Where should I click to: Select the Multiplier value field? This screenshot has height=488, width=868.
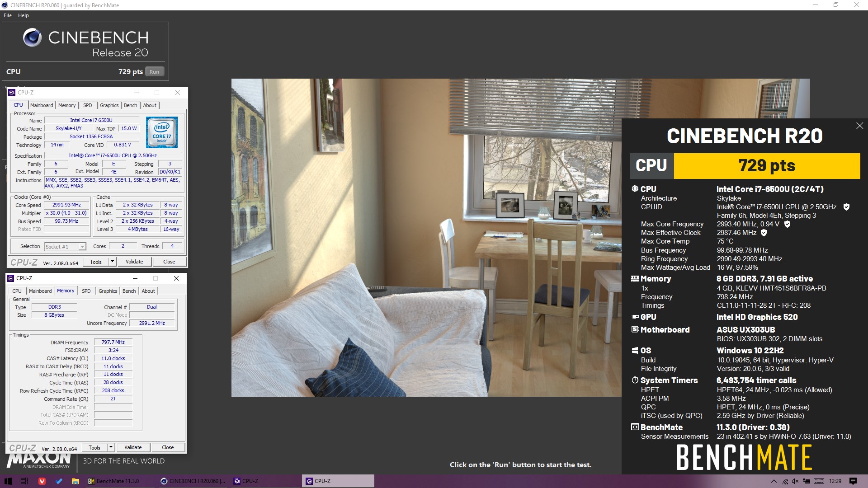[66, 213]
